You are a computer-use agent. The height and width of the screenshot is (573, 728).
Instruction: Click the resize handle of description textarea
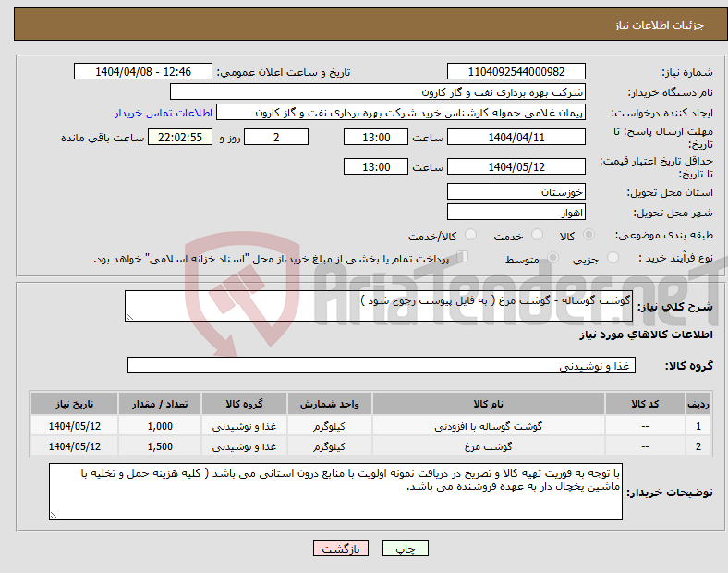coord(129,317)
